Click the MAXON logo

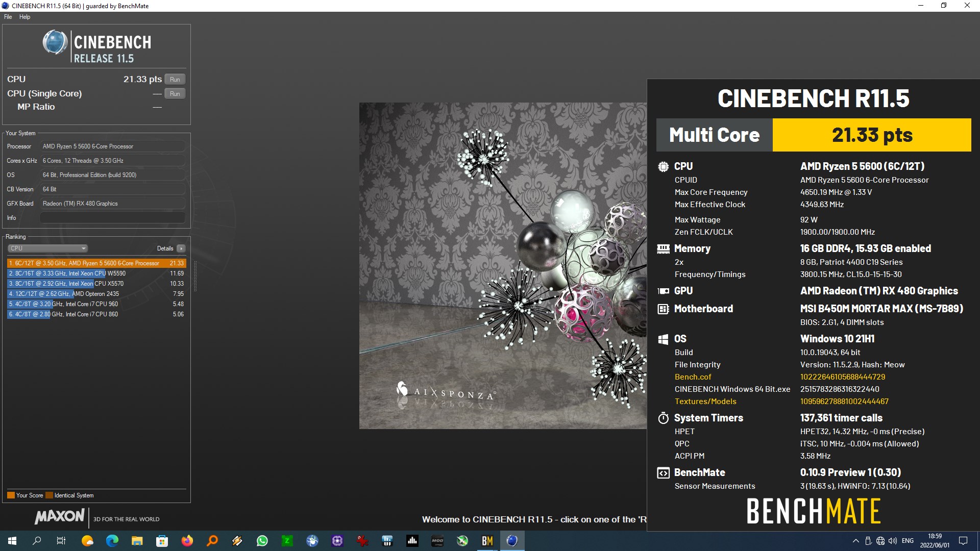click(x=60, y=516)
